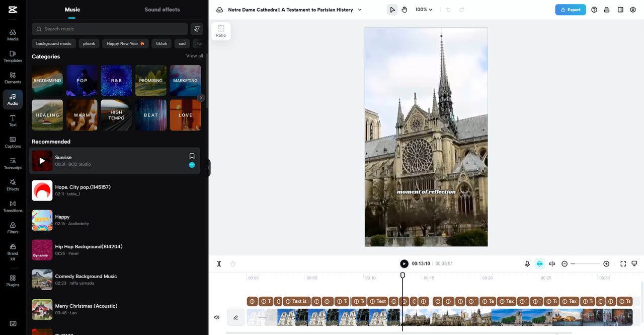Select the 'tiktok' tag
The width and height of the screenshot is (644, 335).
tap(162, 43)
